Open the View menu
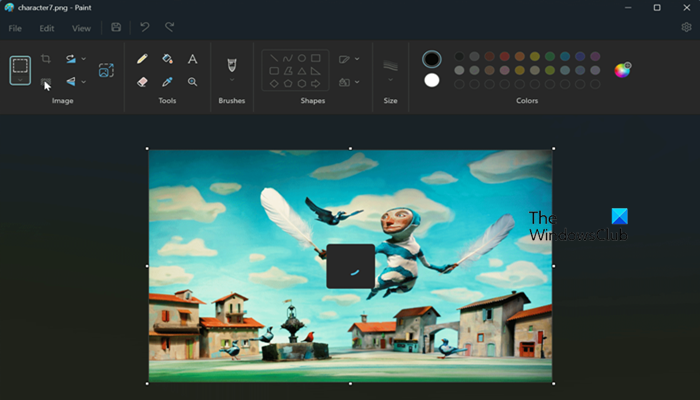 click(x=81, y=28)
